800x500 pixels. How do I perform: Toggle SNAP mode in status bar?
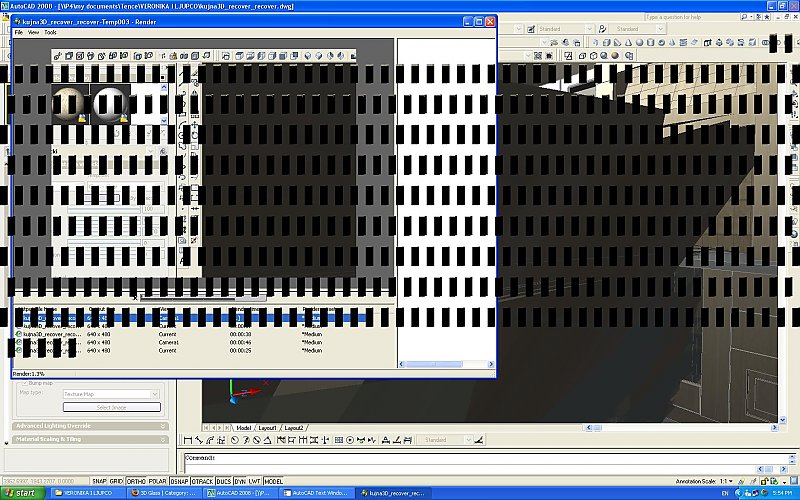tap(99, 481)
